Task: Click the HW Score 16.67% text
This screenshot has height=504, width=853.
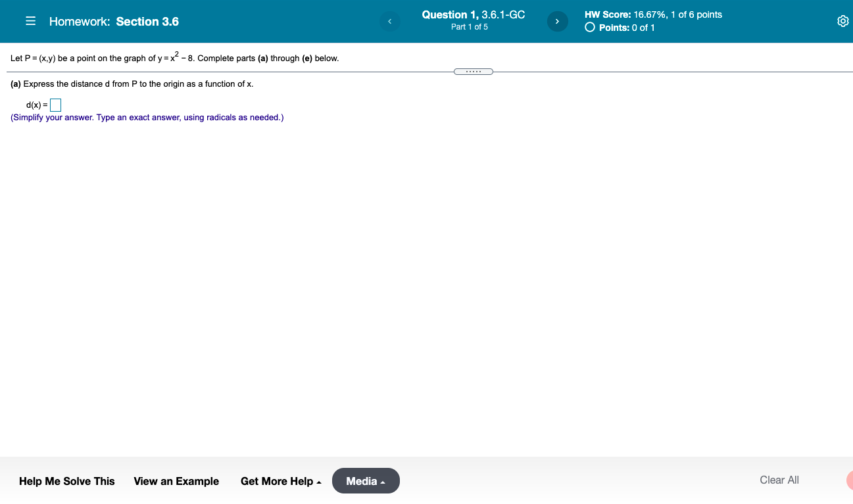Action: tap(653, 14)
